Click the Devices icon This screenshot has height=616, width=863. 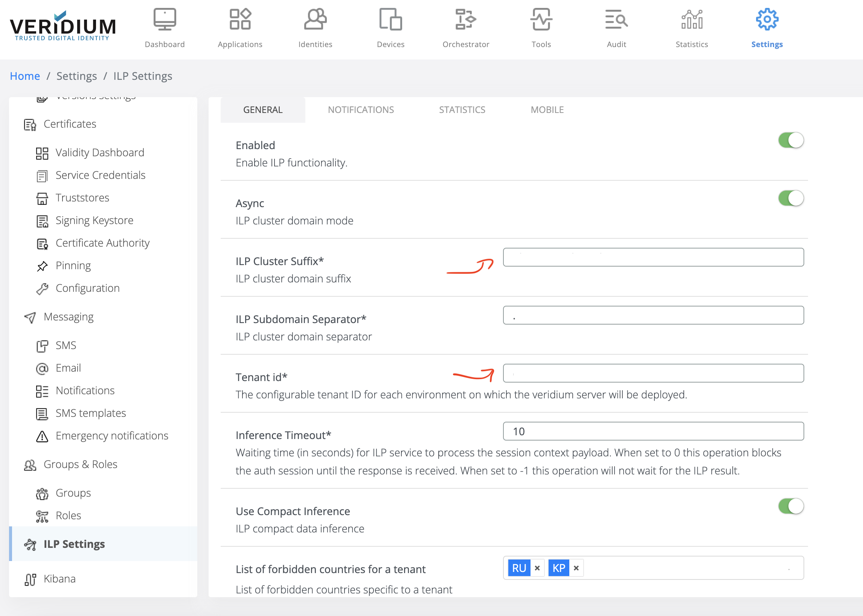[390, 27]
